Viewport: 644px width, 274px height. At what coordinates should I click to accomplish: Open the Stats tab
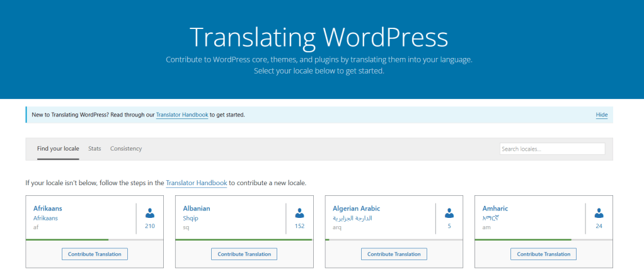(x=95, y=149)
